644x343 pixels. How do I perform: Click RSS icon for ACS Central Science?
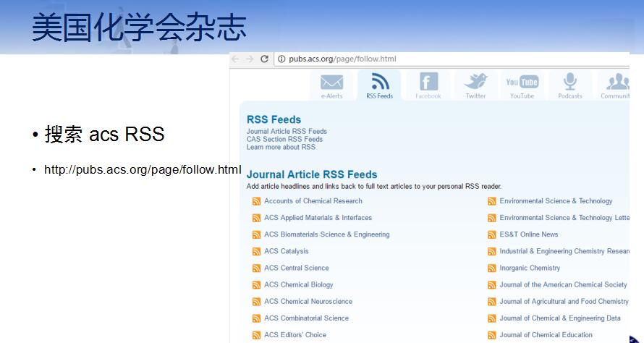tap(256, 268)
